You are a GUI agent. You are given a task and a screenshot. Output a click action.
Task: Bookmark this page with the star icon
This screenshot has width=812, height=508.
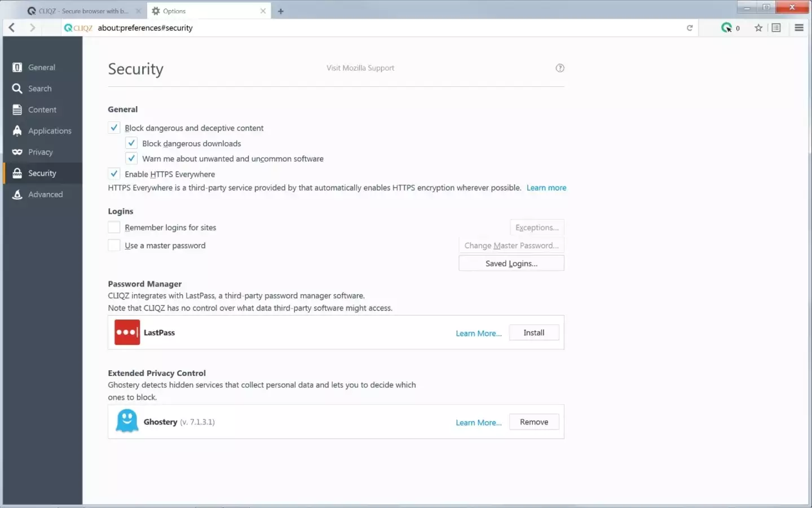tap(758, 28)
